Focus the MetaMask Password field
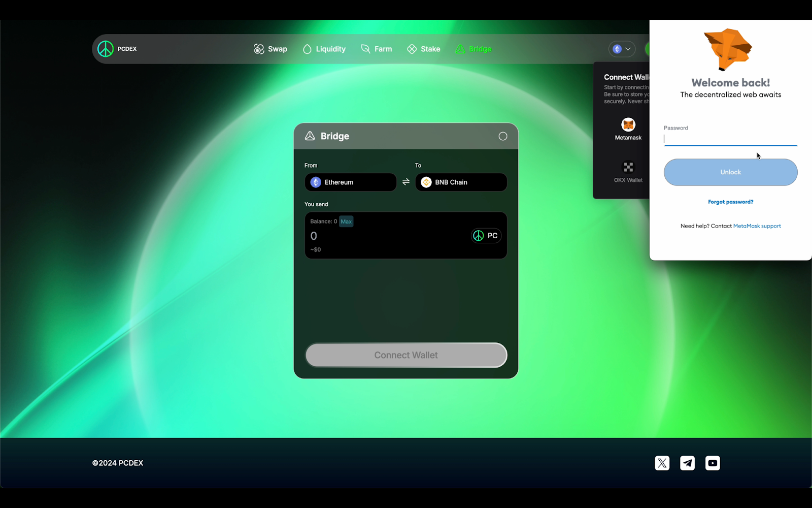 [x=731, y=139]
